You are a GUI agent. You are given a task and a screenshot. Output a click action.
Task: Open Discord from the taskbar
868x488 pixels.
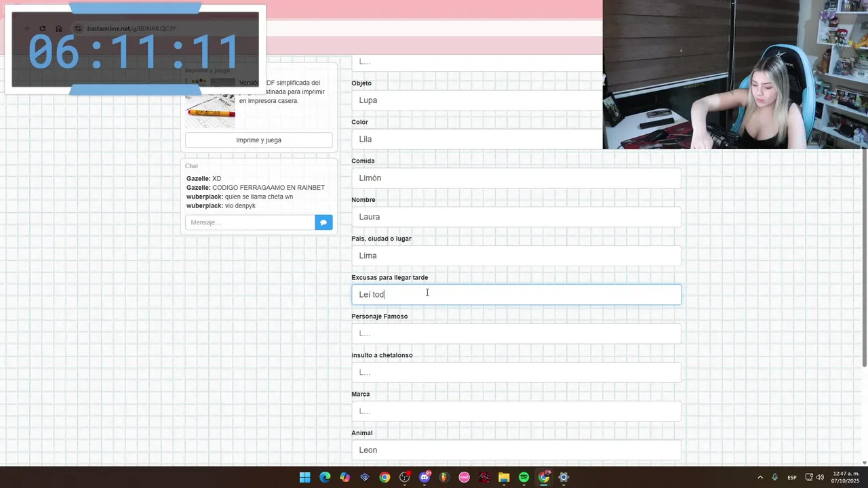pyautogui.click(x=425, y=477)
